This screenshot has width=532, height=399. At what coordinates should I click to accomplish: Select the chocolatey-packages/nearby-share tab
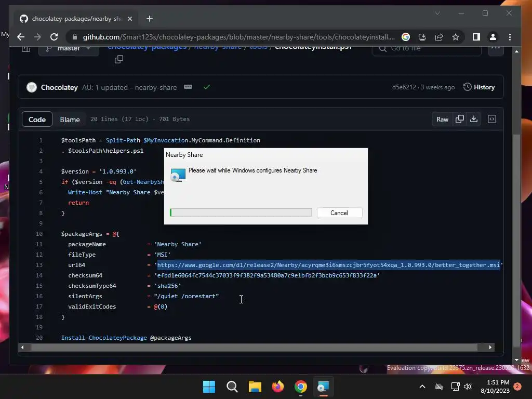point(76,19)
